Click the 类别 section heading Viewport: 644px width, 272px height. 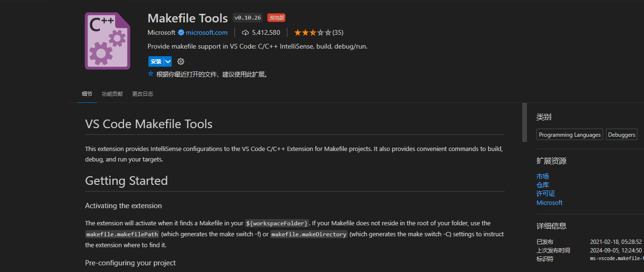(x=544, y=117)
